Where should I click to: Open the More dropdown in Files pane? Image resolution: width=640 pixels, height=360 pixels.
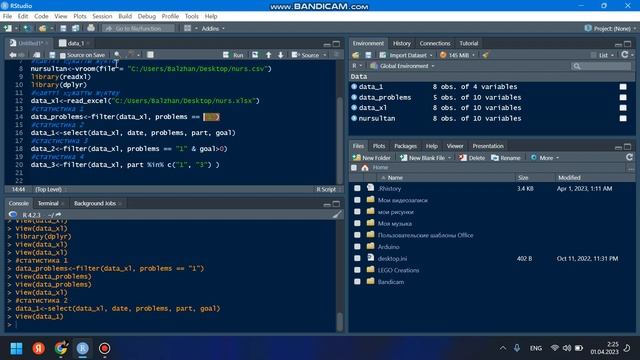tap(545, 158)
